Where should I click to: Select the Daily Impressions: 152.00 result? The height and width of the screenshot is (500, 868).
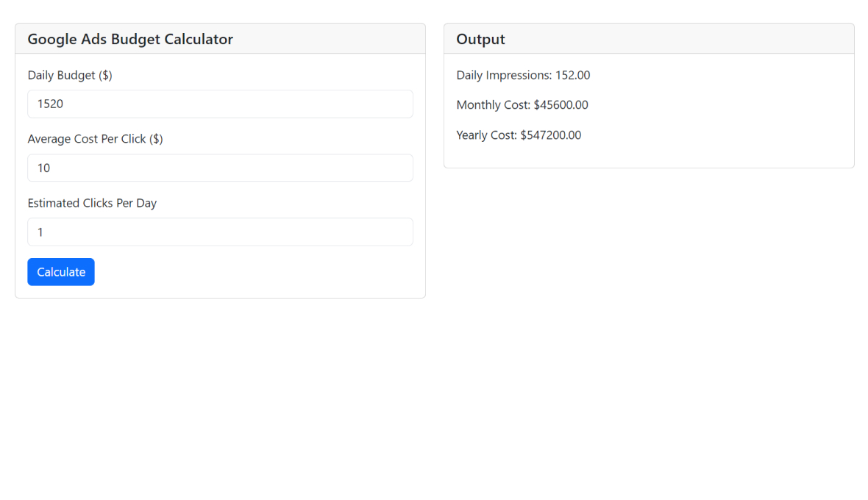(523, 75)
